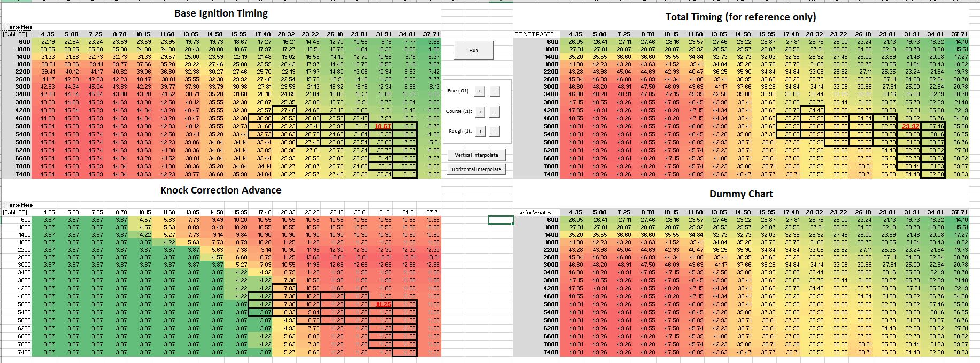The width and height of the screenshot is (980, 363).
Task: Hit the Rough (1) plus button
Action: (x=480, y=132)
